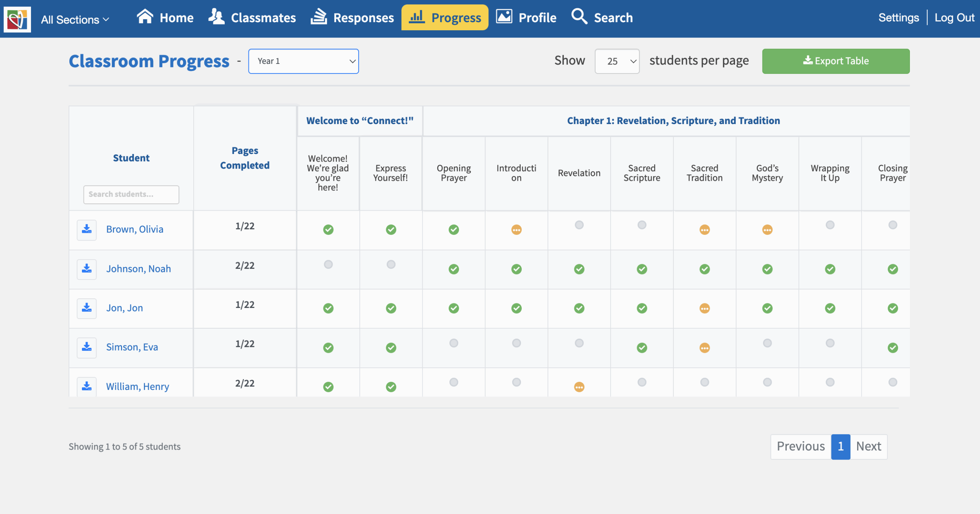This screenshot has width=980, height=514.
Task: Click Henry William's orange Revelation status icon
Action: (579, 387)
